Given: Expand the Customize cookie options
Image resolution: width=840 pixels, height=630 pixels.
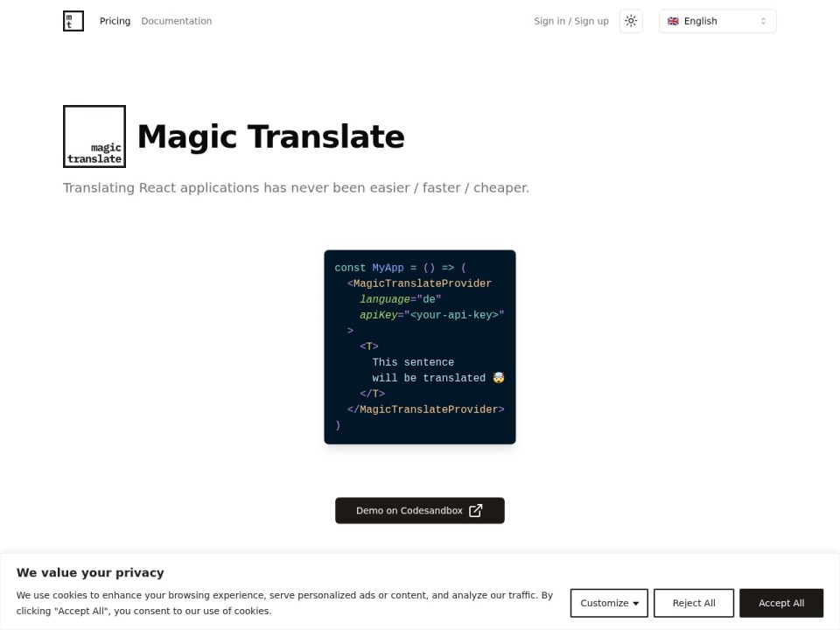Looking at the screenshot, I should 609,603.
